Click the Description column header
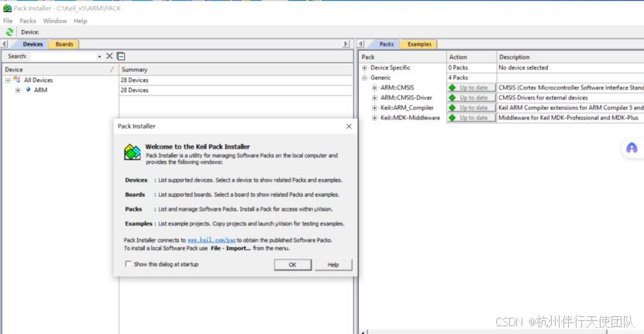Image resolution: width=644 pixels, height=334 pixels. (x=570, y=57)
